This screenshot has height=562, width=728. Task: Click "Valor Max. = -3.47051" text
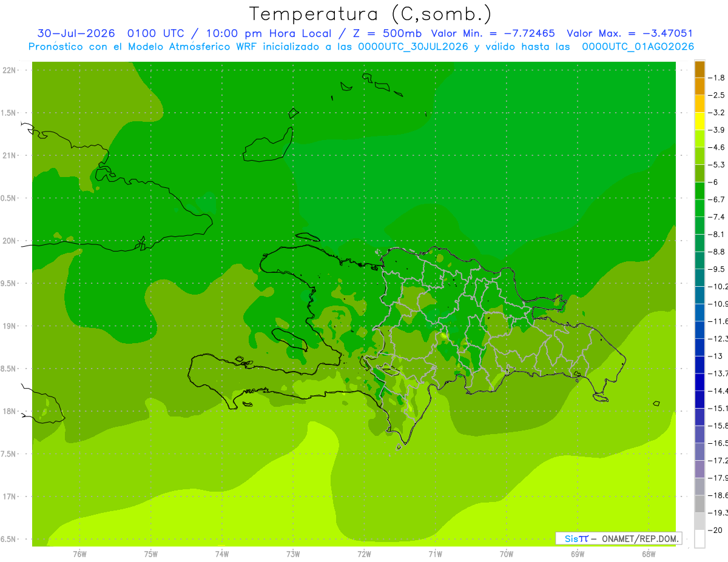point(630,33)
